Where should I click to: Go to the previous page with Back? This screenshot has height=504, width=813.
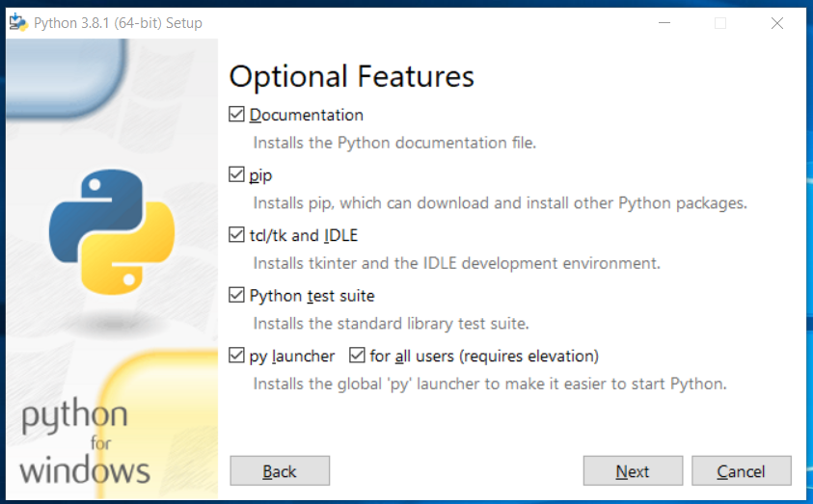pos(280,471)
